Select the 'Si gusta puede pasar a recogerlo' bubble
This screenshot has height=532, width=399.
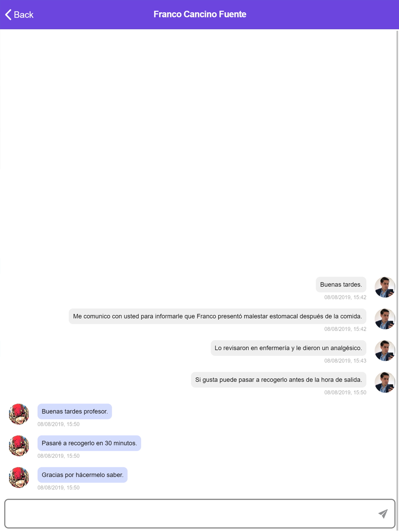[x=279, y=380]
